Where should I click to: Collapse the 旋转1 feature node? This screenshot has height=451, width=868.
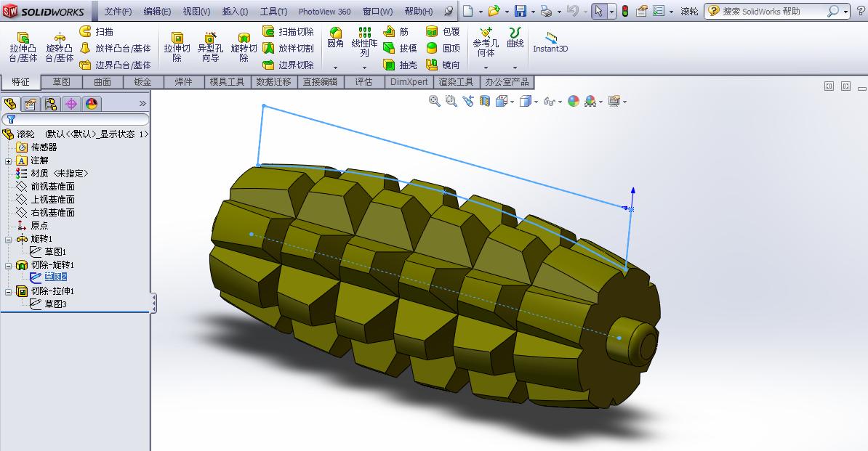[x=8, y=240]
